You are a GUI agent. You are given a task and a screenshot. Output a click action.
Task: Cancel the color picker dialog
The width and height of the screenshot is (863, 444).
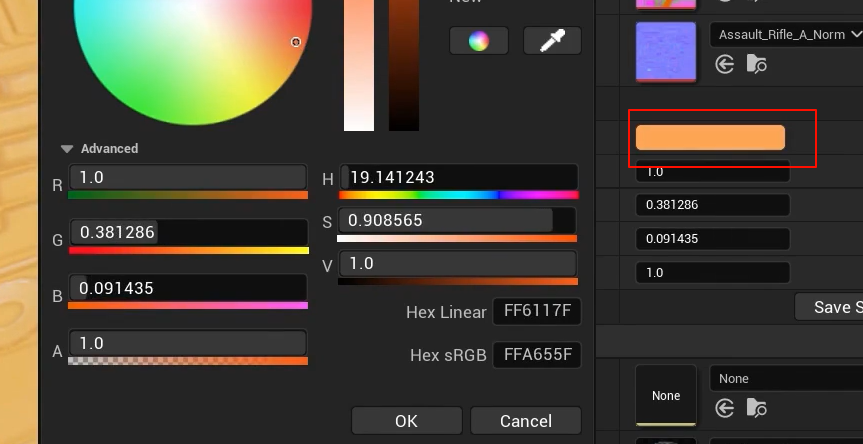point(525,421)
